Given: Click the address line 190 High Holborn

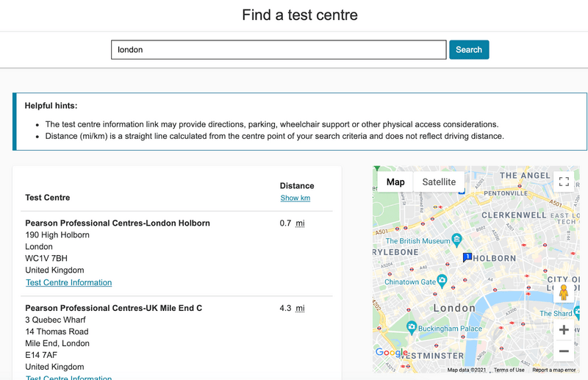Looking at the screenshot, I should click(57, 234).
